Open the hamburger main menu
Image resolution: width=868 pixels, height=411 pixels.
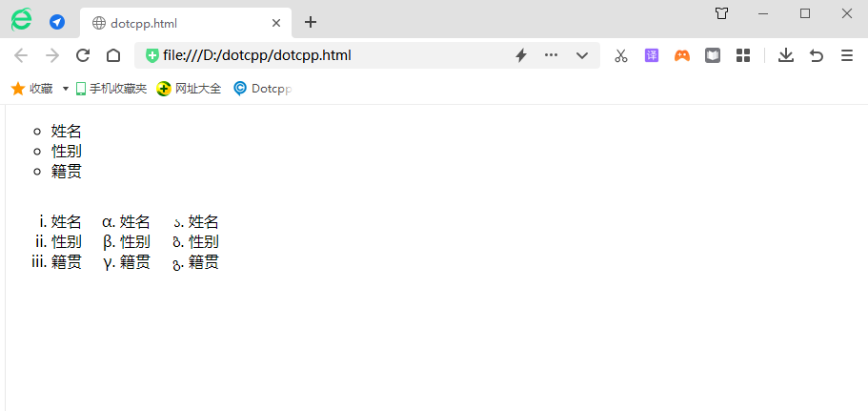pyautogui.click(x=846, y=55)
